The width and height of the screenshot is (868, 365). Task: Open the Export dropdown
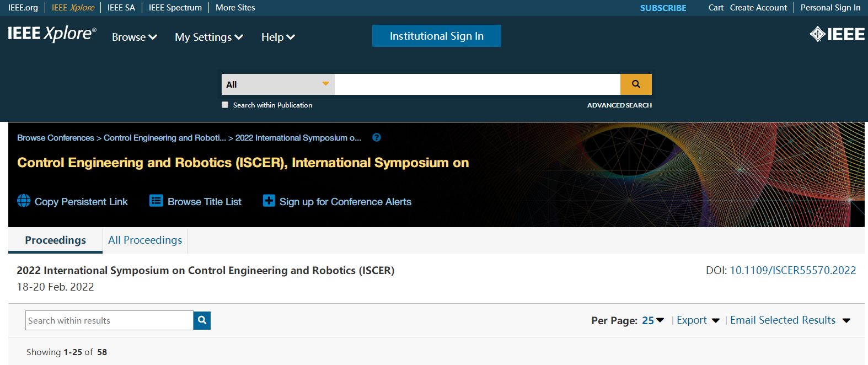pyautogui.click(x=698, y=320)
